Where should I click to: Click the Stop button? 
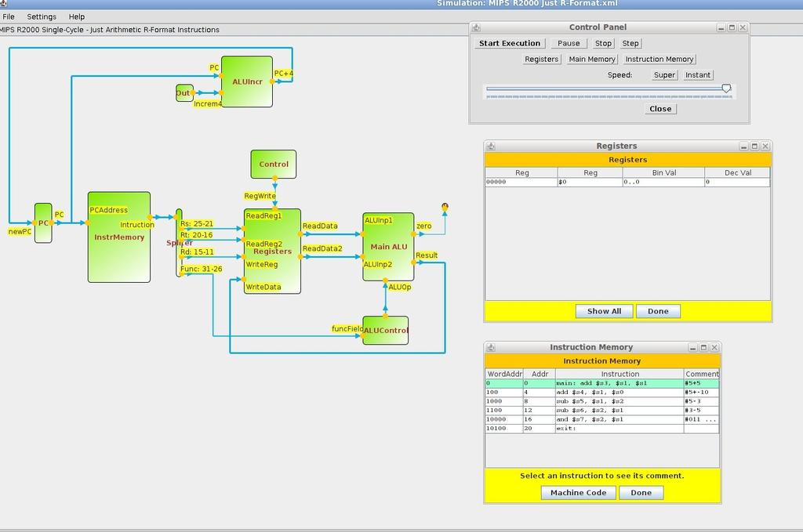pos(603,43)
